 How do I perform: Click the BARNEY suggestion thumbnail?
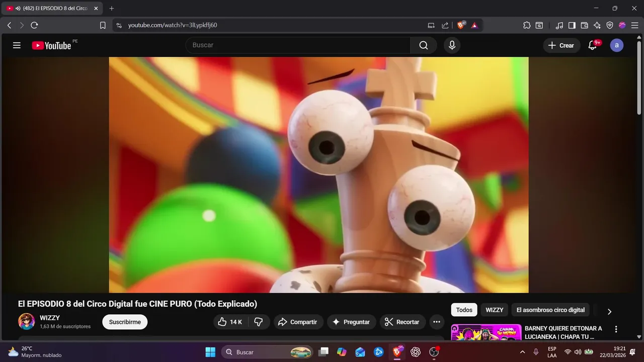pos(486,333)
